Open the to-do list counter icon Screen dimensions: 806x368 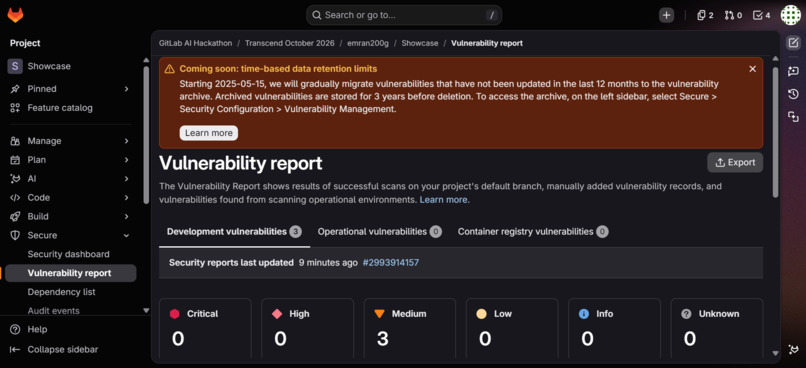(x=761, y=15)
